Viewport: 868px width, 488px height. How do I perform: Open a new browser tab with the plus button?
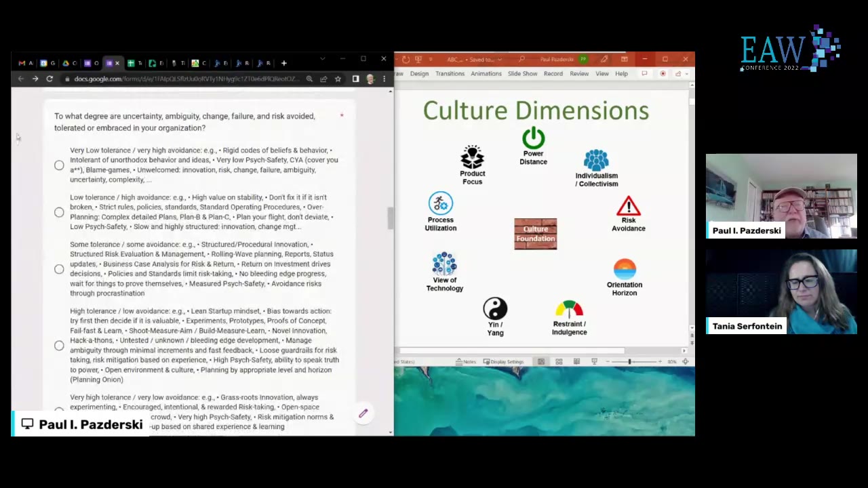pyautogui.click(x=283, y=63)
